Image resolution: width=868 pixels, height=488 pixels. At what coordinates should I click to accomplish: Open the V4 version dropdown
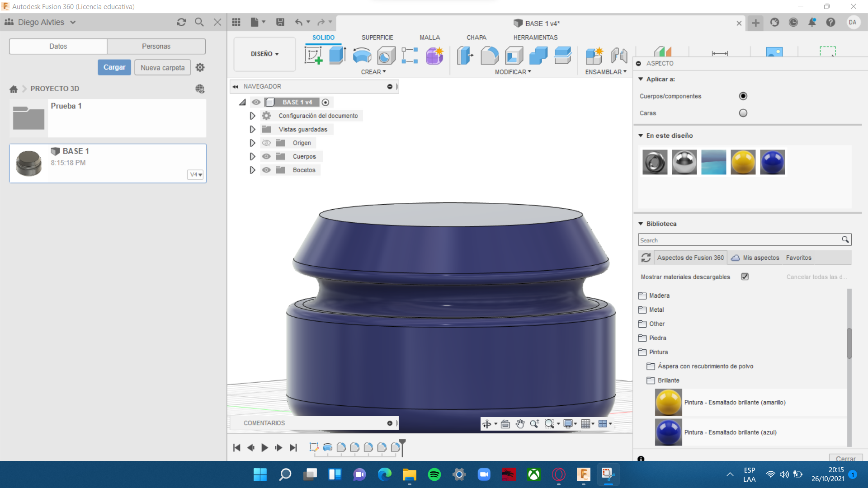tap(196, 174)
